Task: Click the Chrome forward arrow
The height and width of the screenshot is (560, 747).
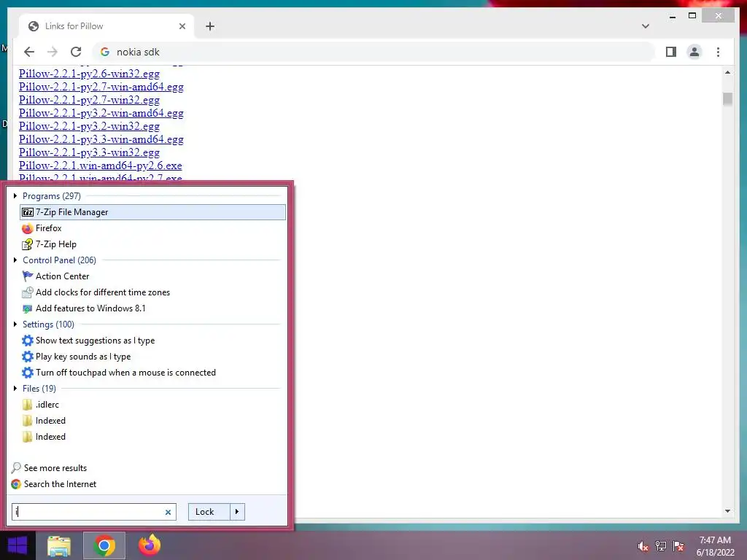Action: (x=53, y=52)
